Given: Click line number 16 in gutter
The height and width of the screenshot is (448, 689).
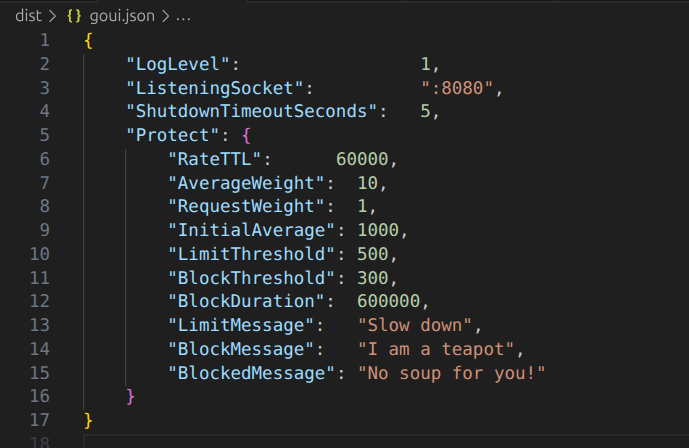Looking at the screenshot, I should click(39, 396).
